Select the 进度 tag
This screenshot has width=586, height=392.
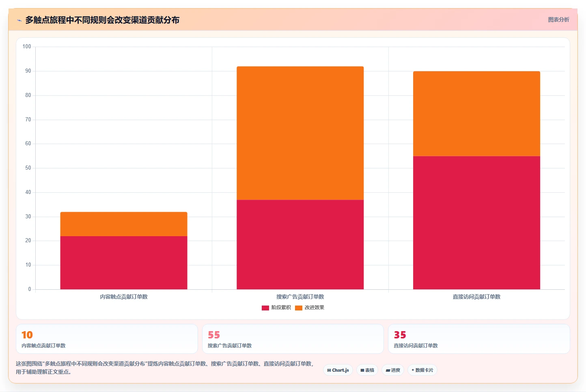click(x=393, y=370)
